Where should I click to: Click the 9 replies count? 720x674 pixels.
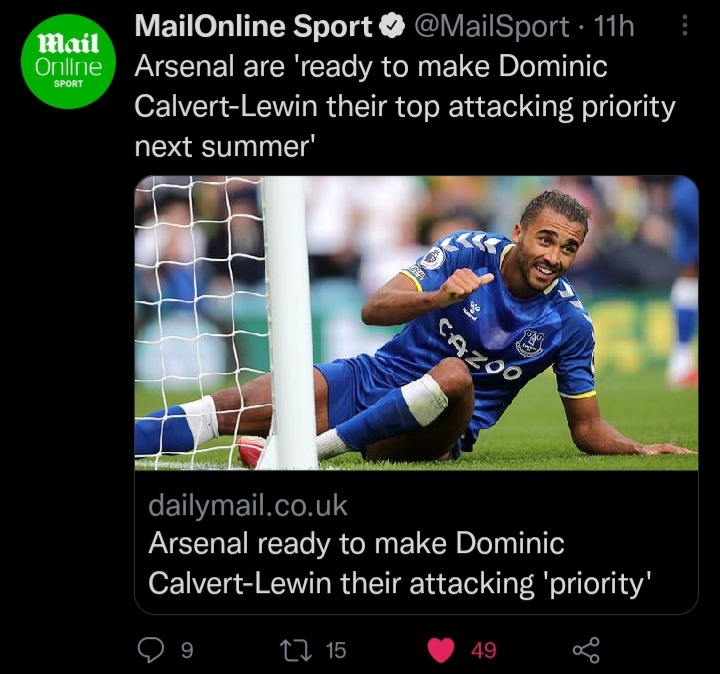click(x=187, y=650)
